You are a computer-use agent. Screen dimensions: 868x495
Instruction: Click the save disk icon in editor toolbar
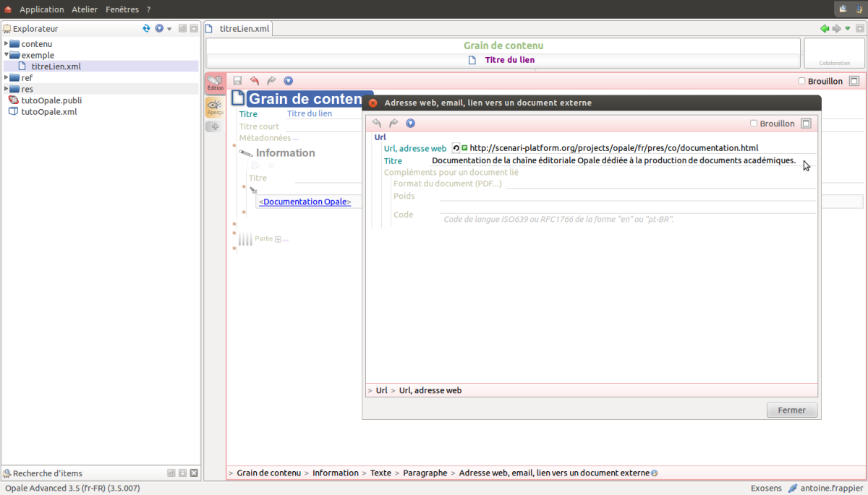[237, 81]
